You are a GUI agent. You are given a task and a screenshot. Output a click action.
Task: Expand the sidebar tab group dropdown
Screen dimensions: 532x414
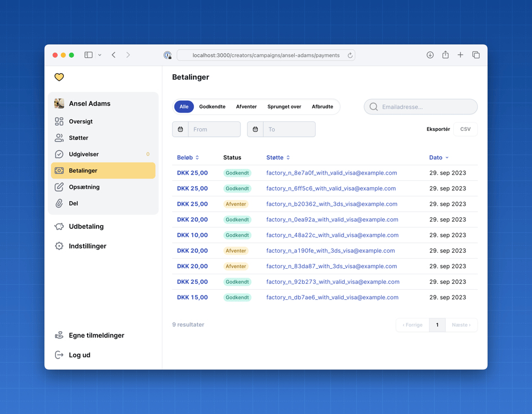click(100, 55)
